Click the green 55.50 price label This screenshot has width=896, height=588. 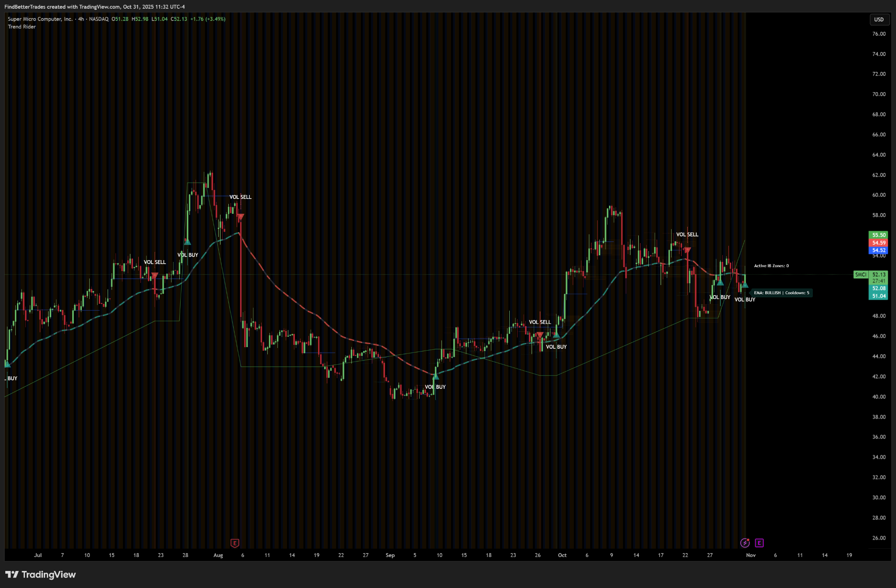tap(878, 235)
